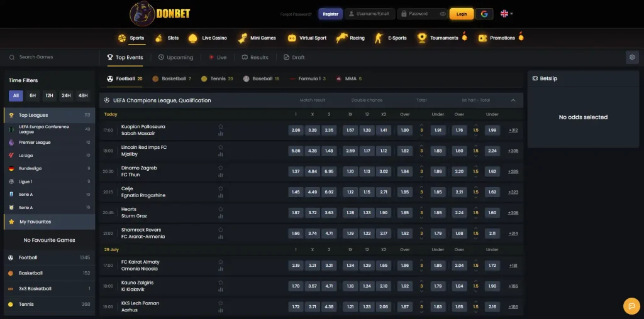Select the Tennis sport tab
The width and height of the screenshot is (644, 319).
point(217,78)
